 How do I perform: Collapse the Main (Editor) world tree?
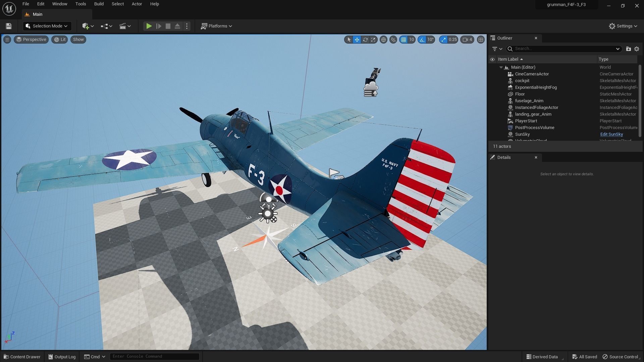pos(501,67)
